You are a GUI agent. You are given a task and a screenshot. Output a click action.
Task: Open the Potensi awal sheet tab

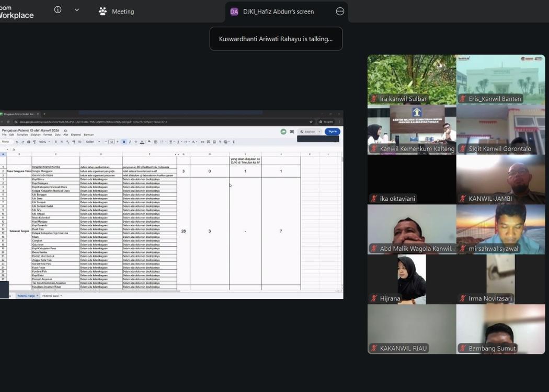(x=51, y=296)
